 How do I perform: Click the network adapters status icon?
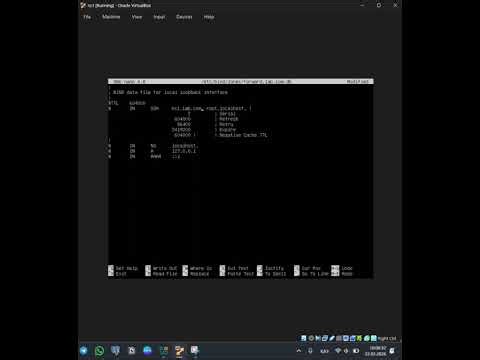(x=325, y=338)
